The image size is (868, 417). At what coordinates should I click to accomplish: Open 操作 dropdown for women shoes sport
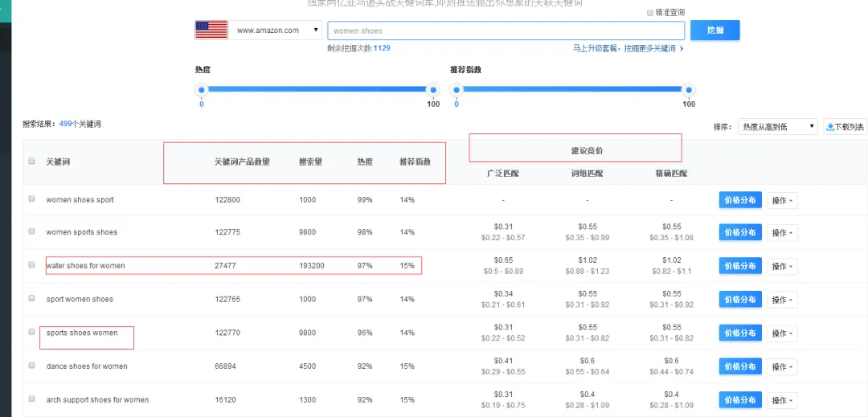pos(782,200)
